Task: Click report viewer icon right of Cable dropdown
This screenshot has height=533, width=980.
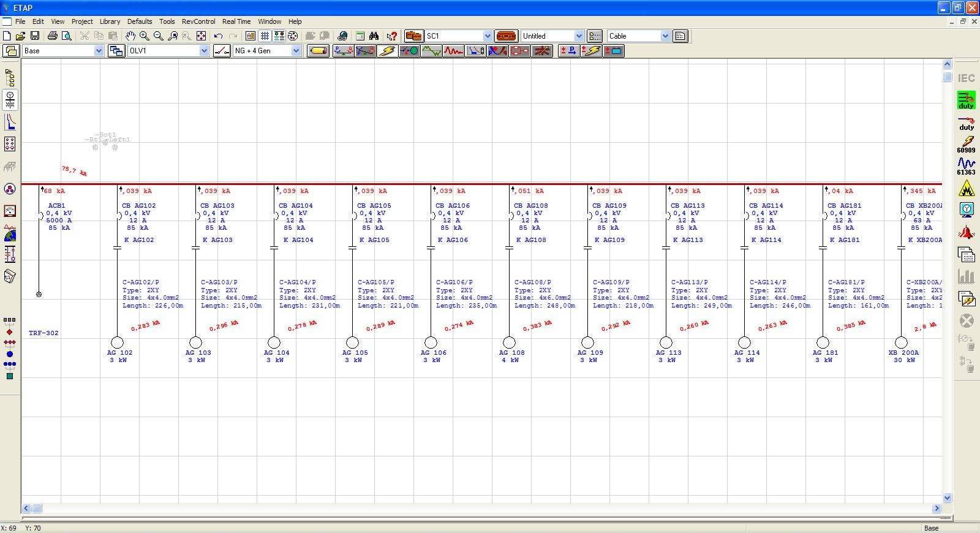Action: coord(680,36)
